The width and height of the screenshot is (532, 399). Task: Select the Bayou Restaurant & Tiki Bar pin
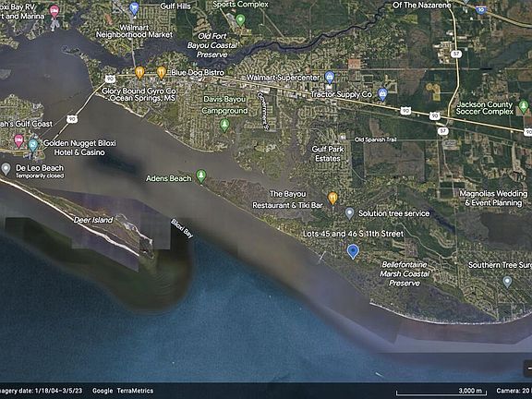pos(332,199)
